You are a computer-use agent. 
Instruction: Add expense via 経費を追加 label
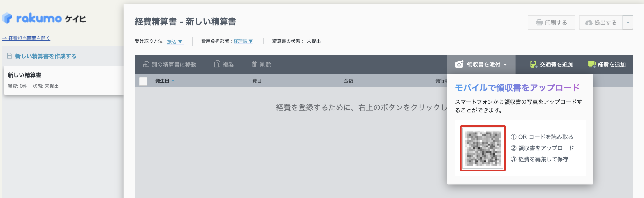[612, 65]
